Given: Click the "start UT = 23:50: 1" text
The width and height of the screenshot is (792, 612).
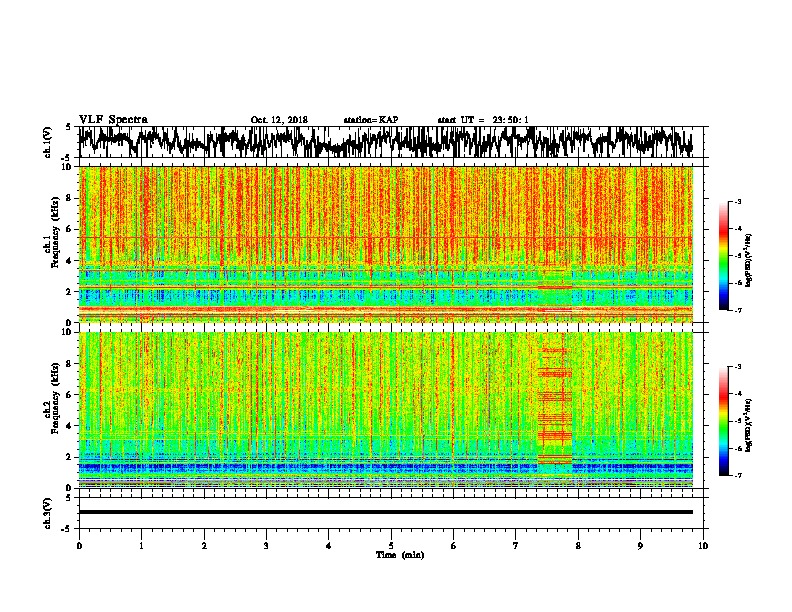Looking at the screenshot, I should click(483, 120).
